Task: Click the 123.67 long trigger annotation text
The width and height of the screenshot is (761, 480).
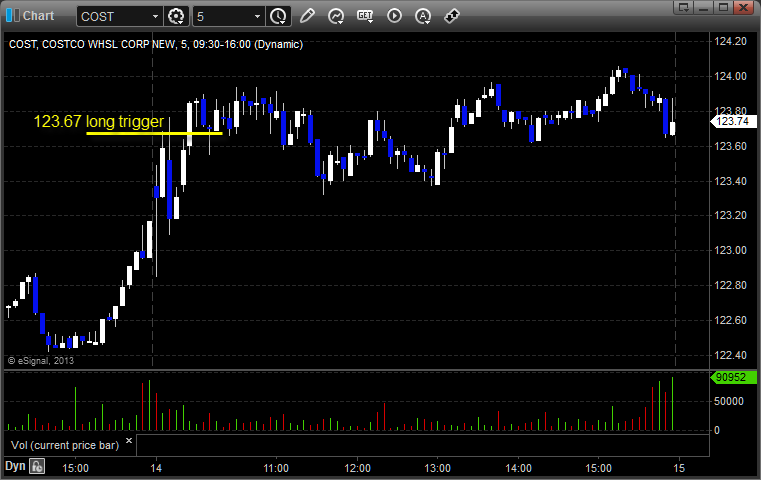Action: pyautogui.click(x=99, y=121)
